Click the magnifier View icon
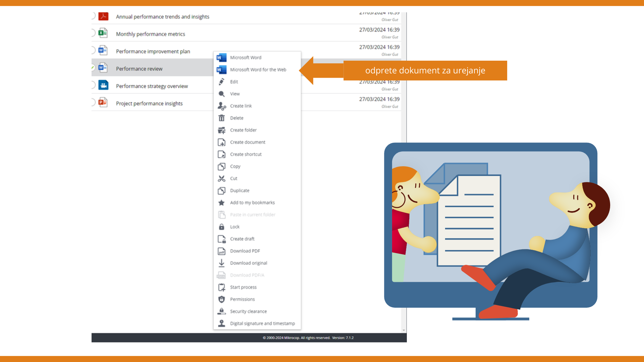This screenshot has width=644, height=362. point(221,94)
